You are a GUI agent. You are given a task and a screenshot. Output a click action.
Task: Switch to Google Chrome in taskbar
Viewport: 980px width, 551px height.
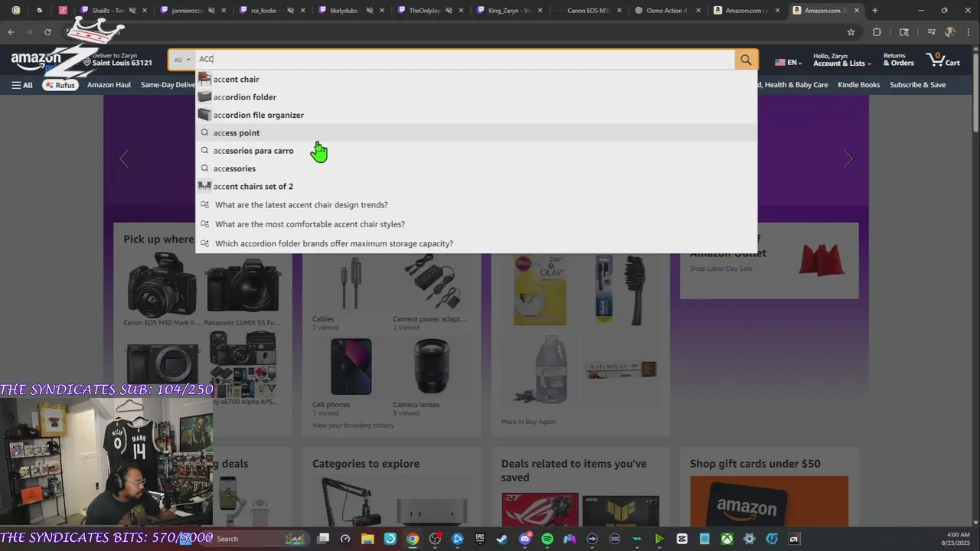(413, 539)
